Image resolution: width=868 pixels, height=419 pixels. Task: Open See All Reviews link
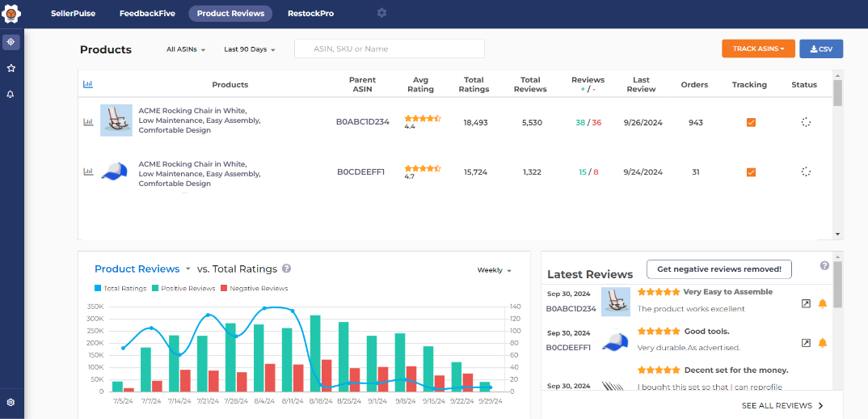pyautogui.click(x=783, y=406)
